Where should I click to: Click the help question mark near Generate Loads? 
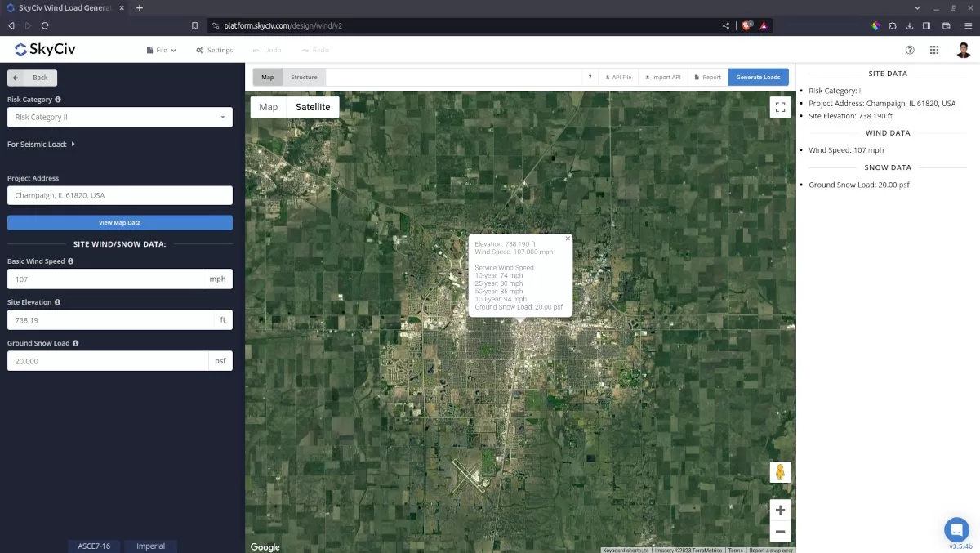coord(590,76)
